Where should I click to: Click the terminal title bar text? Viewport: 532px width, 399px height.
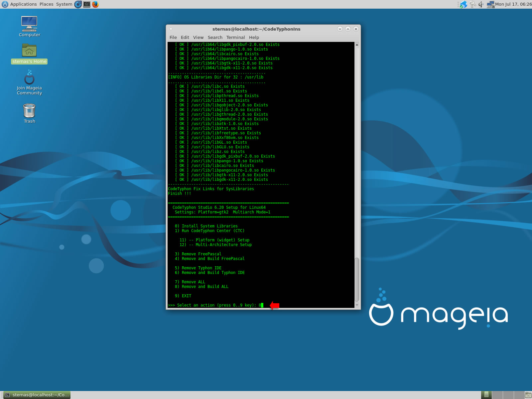point(256,29)
